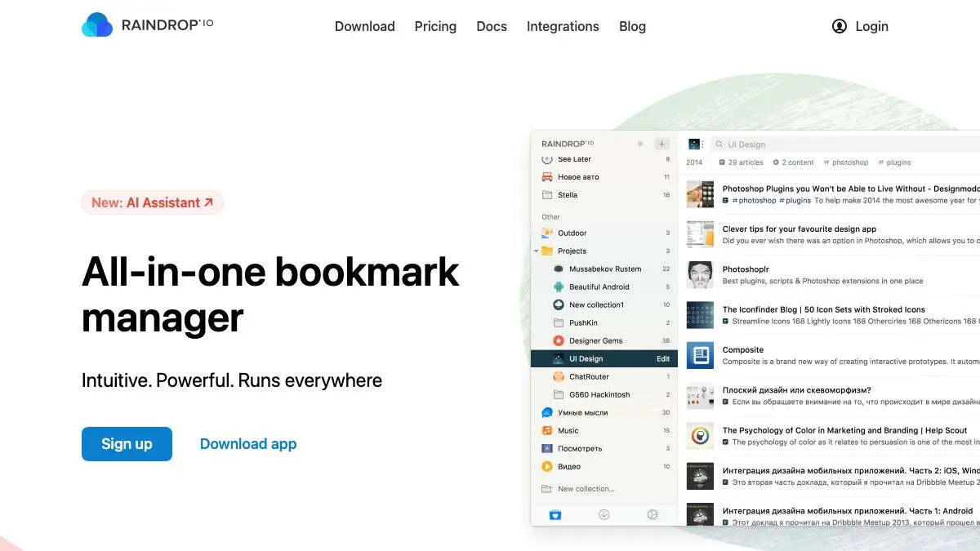
Task: Open "Clever tips for your favourite design app"
Action: tap(800, 229)
